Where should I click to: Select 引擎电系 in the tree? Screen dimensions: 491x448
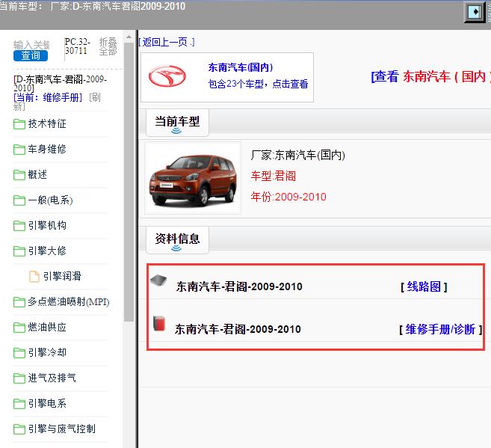click(47, 403)
